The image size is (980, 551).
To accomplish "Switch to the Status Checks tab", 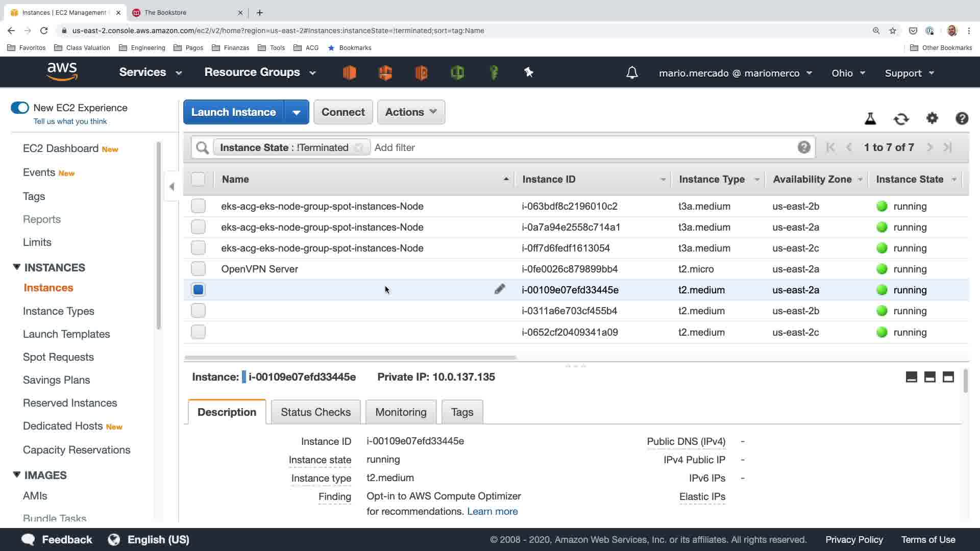I will coord(315,412).
